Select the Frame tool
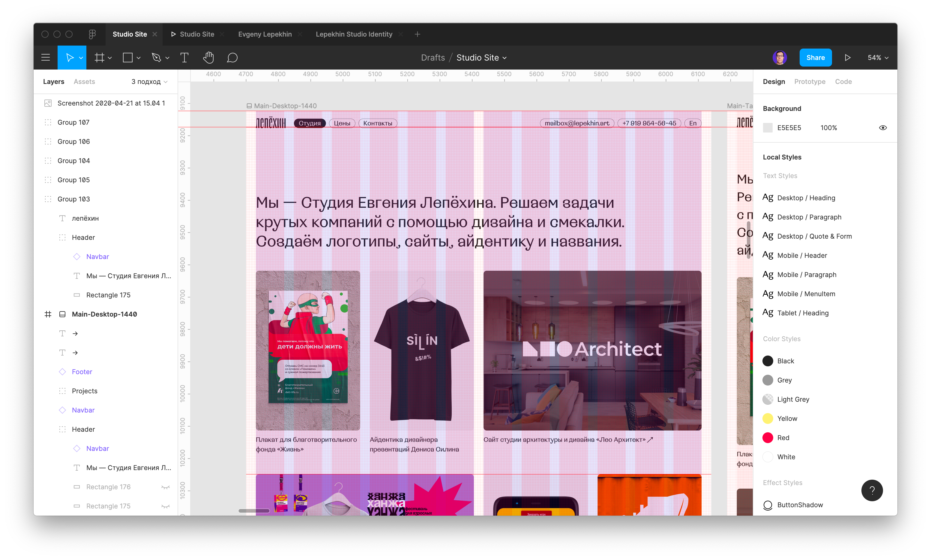Screen dimensions: 931x560 [x=99, y=57]
